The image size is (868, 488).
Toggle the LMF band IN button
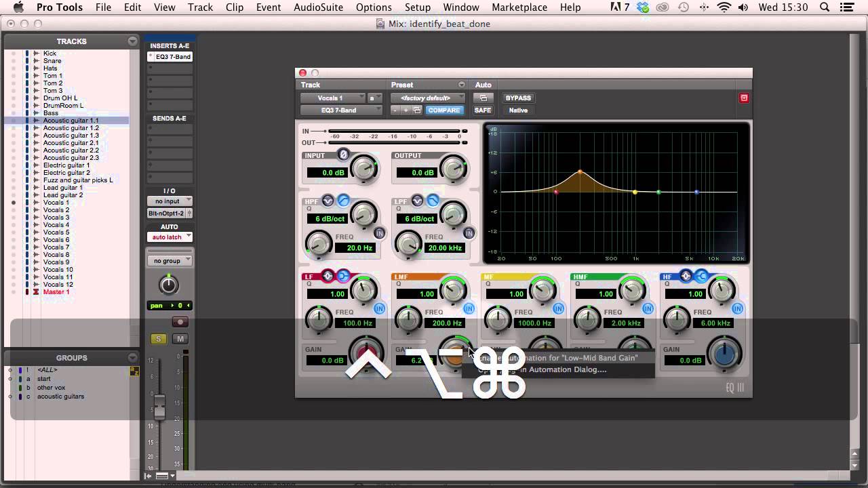[469, 308]
